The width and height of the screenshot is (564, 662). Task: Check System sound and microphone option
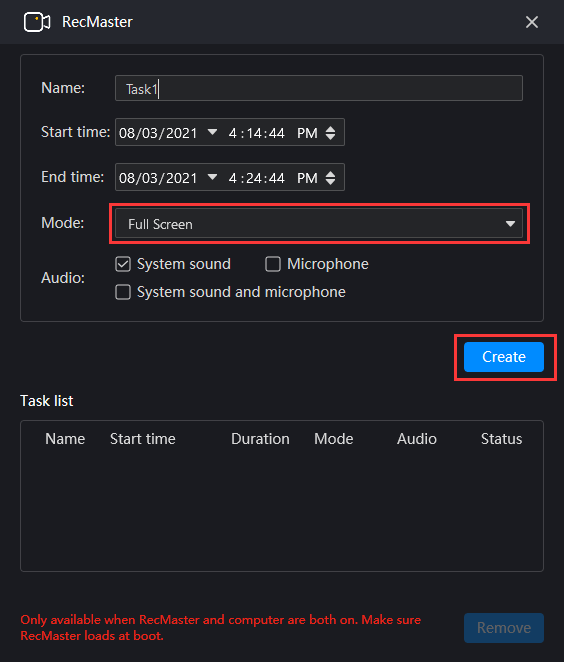click(x=123, y=292)
